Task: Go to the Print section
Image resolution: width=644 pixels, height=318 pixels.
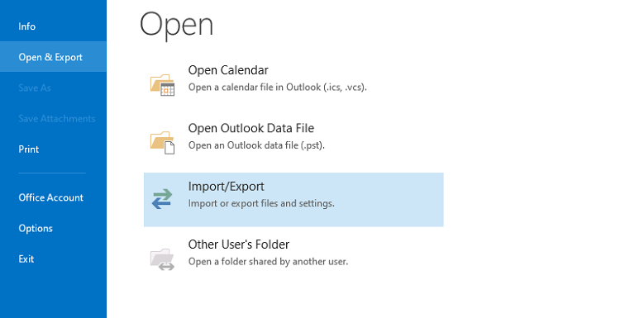Action: [x=29, y=149]
